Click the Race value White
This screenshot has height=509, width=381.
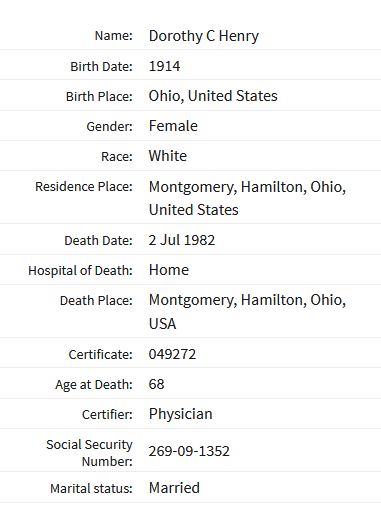coord(168,156)
